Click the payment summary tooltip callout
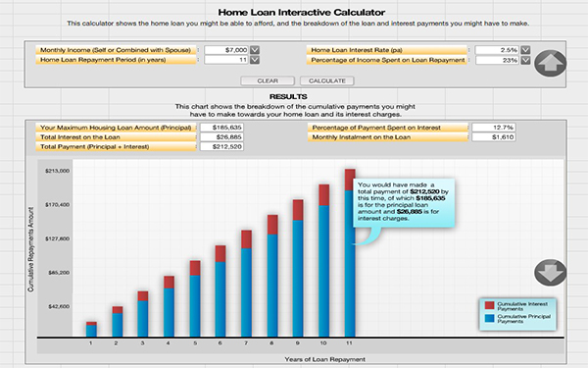This screenshot has height=368, width=588. click(404, 203)
